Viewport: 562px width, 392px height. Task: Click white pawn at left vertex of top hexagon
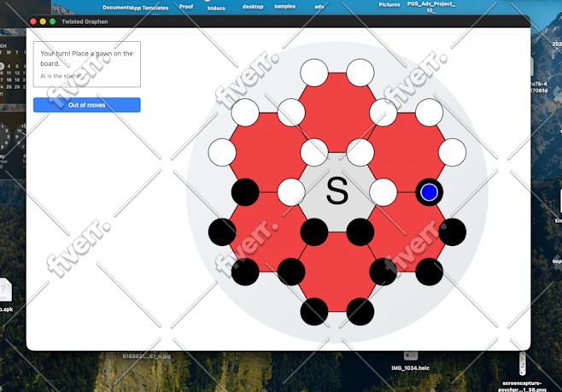coord(291,113)
